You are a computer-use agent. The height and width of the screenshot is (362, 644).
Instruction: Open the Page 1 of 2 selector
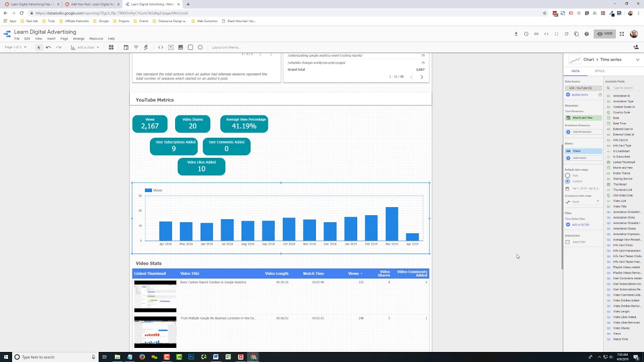pos(14,47)
